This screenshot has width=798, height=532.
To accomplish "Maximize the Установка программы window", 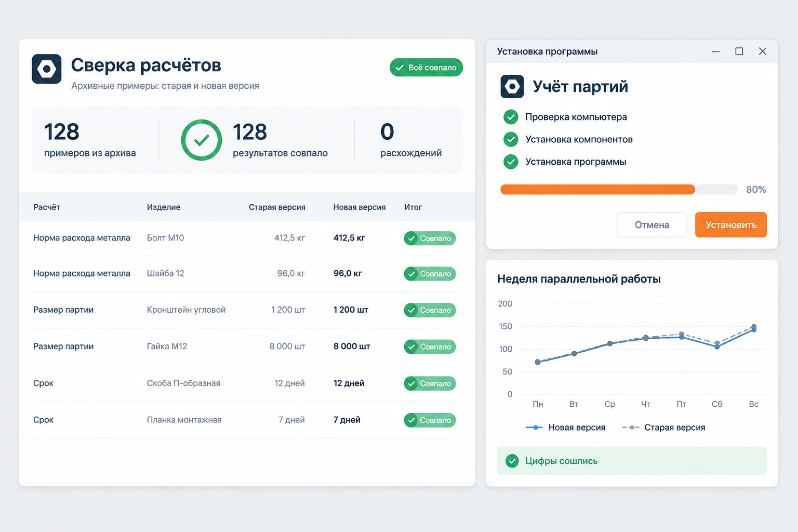I will click(739, 51).
